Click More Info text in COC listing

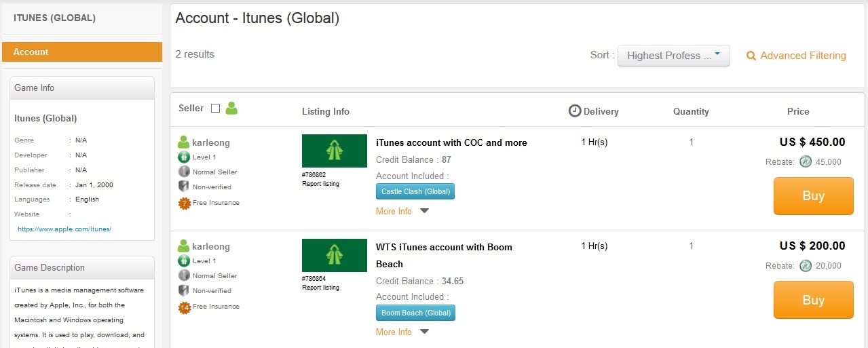394,211
